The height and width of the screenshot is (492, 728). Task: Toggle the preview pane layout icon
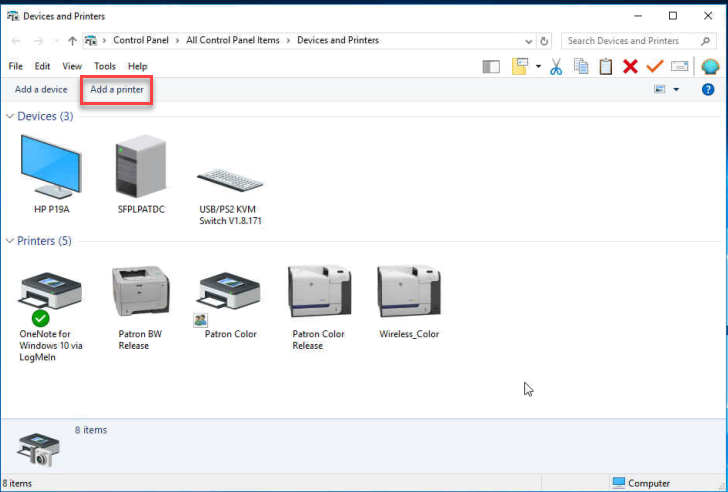pos(491,66)
